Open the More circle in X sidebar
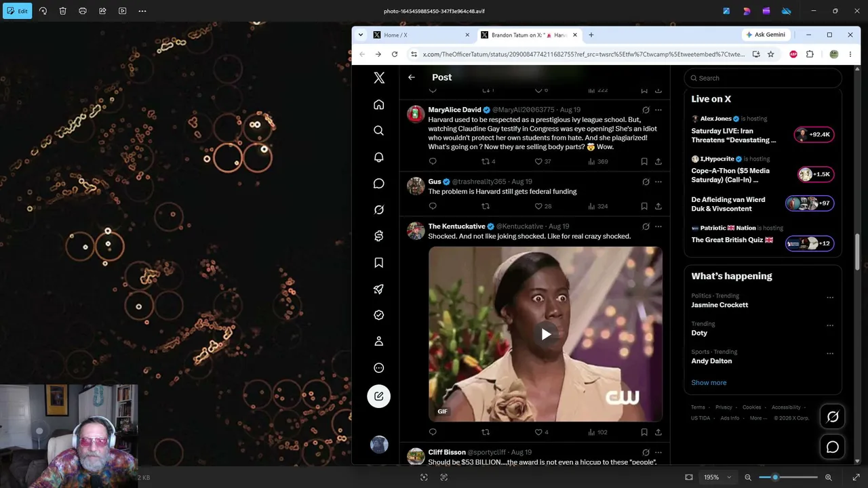The width and height of the screenshot is (868, 488). [379, 368]
